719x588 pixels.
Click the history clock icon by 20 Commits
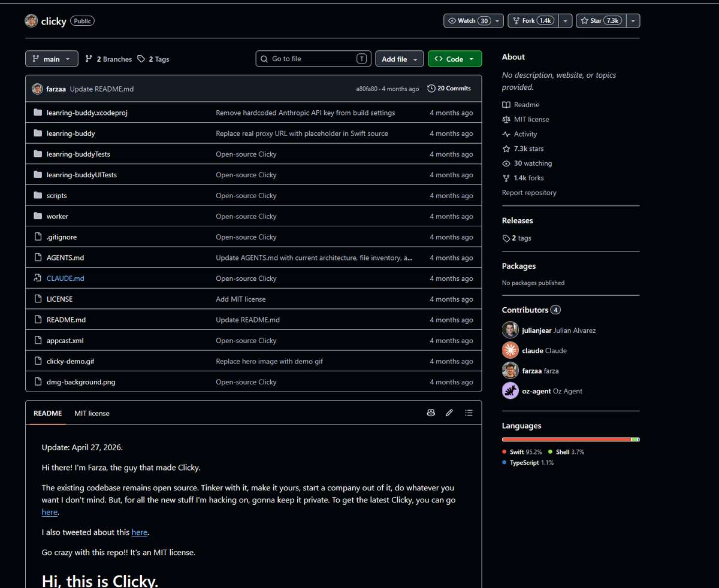[431, 89]
